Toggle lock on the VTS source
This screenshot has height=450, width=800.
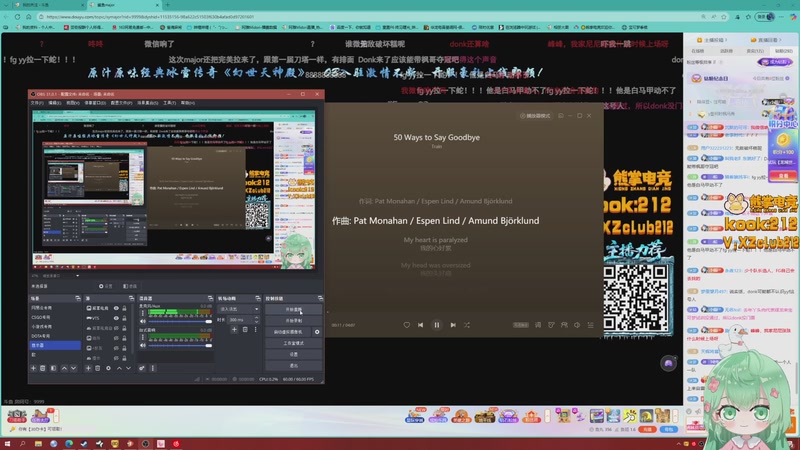tap(124, 318)
